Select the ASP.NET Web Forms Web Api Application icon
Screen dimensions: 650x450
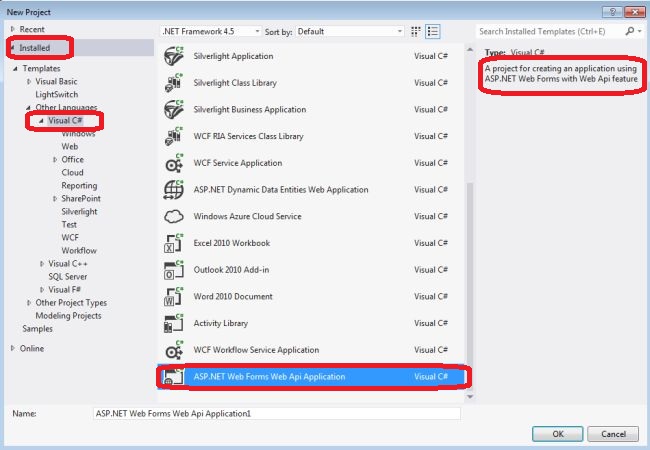(x=174, y=376)
